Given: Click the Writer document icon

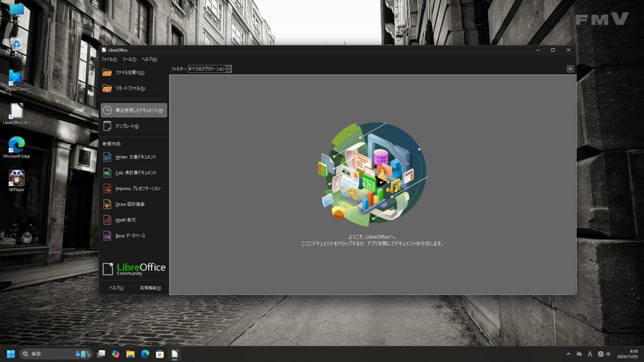Looking at the screenshot, I should point(107,157).
